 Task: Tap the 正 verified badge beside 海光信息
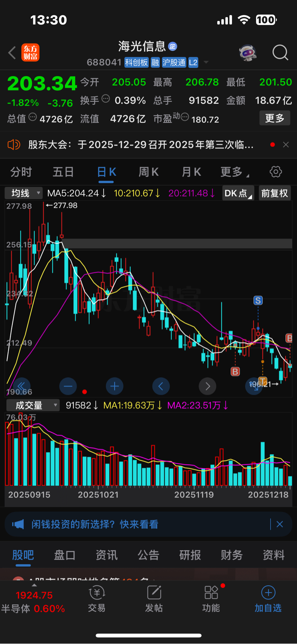click(x=172, y=46)
